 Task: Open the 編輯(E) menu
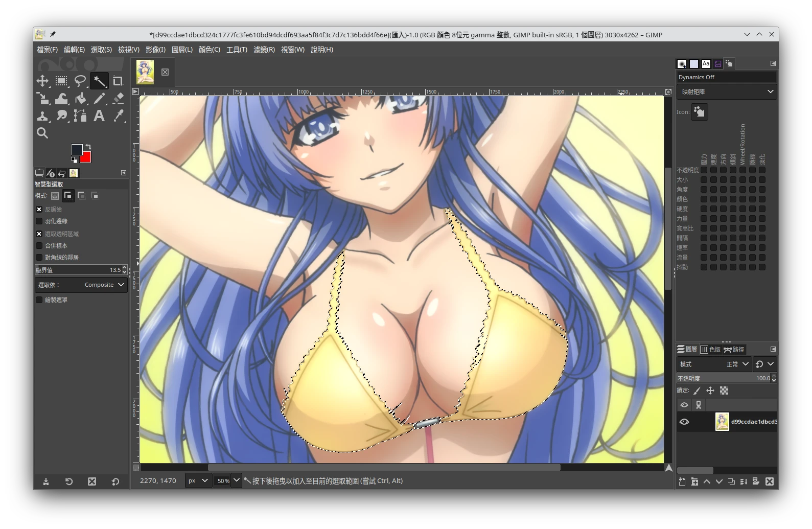coord(74,50)
